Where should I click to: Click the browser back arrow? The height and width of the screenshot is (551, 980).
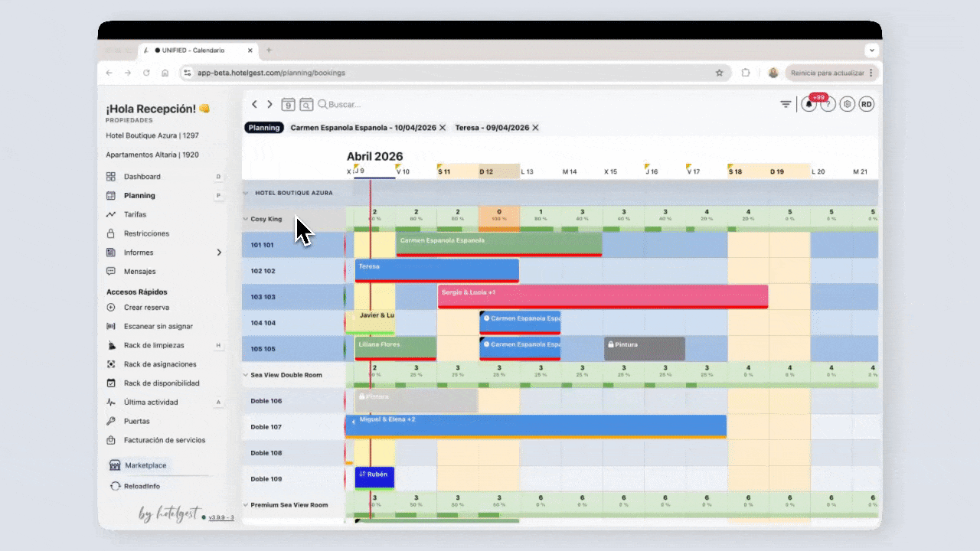(109, 73)
